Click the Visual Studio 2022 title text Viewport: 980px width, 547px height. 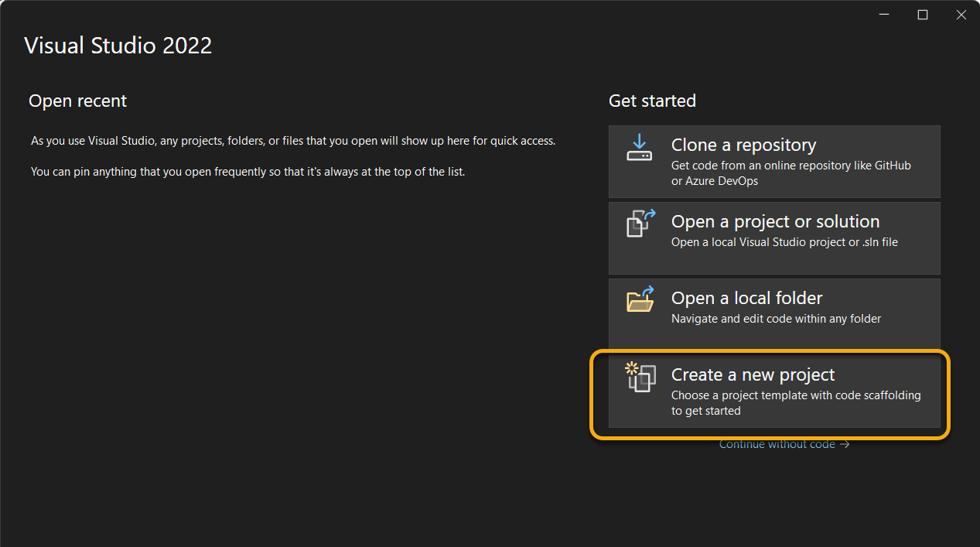[118, 45]
